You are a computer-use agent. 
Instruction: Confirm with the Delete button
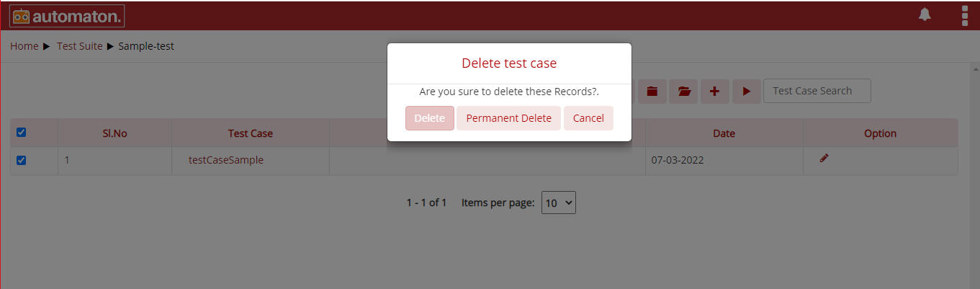tap(430, 118)
